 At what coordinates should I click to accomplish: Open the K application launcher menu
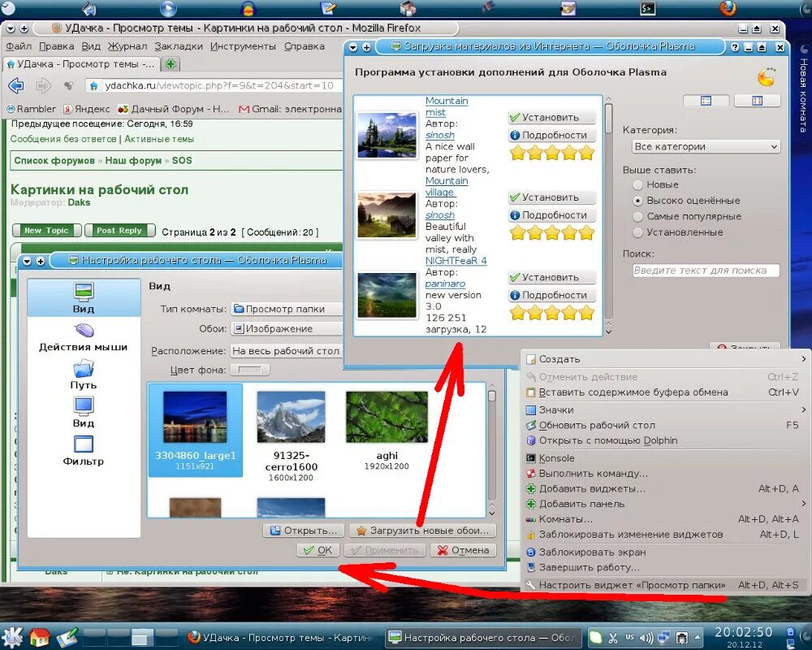tap(12, 637)
